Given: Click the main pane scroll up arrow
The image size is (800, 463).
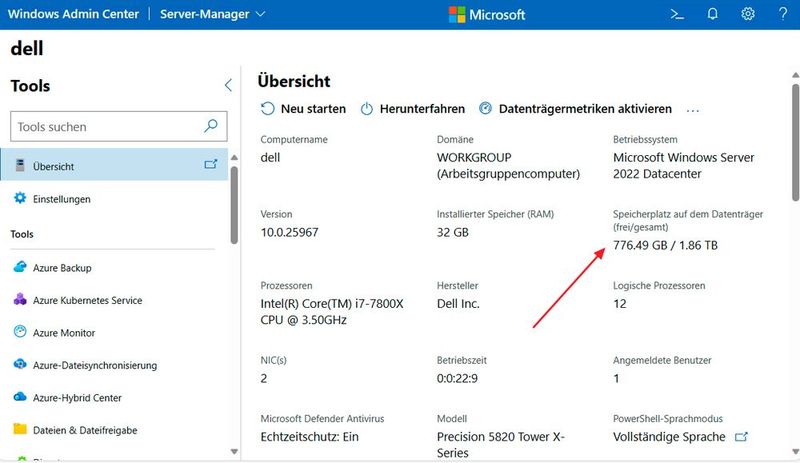Looking at the screenshot, I should pyautogui.click(x=795, y=76).
